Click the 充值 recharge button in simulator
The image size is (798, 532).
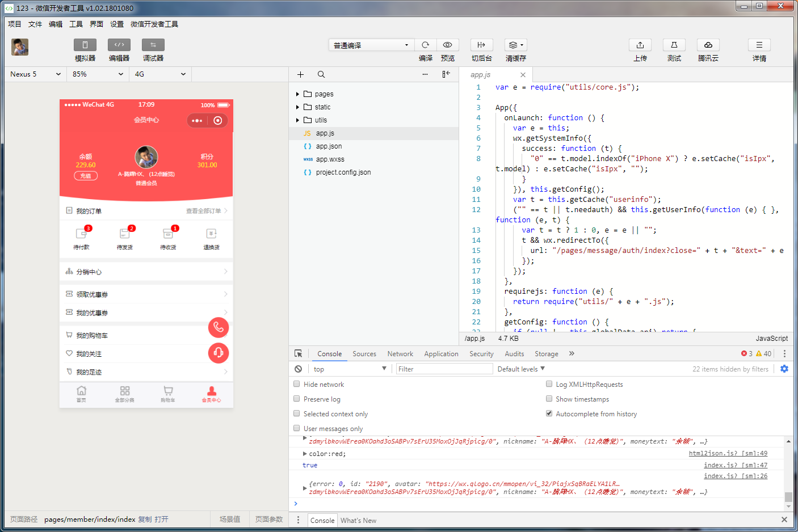pos(86,176)
